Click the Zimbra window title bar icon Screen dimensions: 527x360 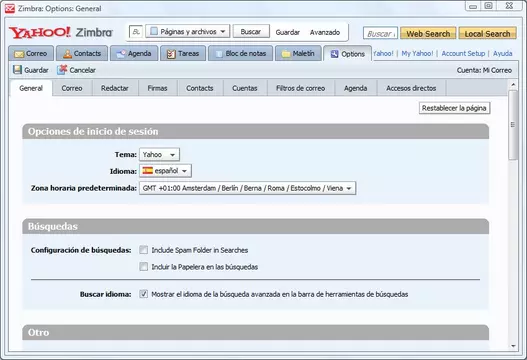point(10,8)
